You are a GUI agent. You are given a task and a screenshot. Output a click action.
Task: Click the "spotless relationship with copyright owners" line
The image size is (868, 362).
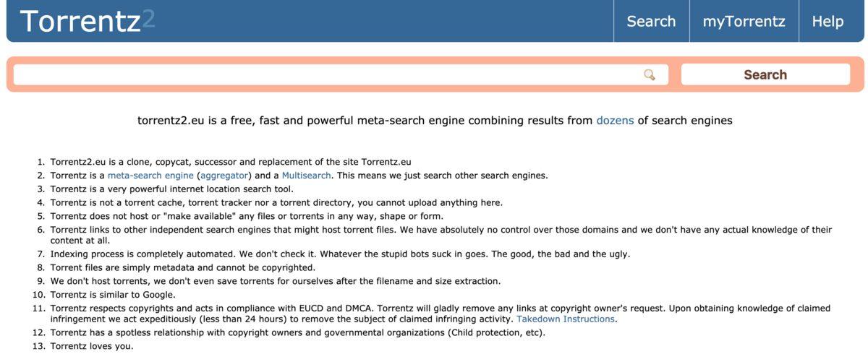pyautogui.click(x=297, y=333)
